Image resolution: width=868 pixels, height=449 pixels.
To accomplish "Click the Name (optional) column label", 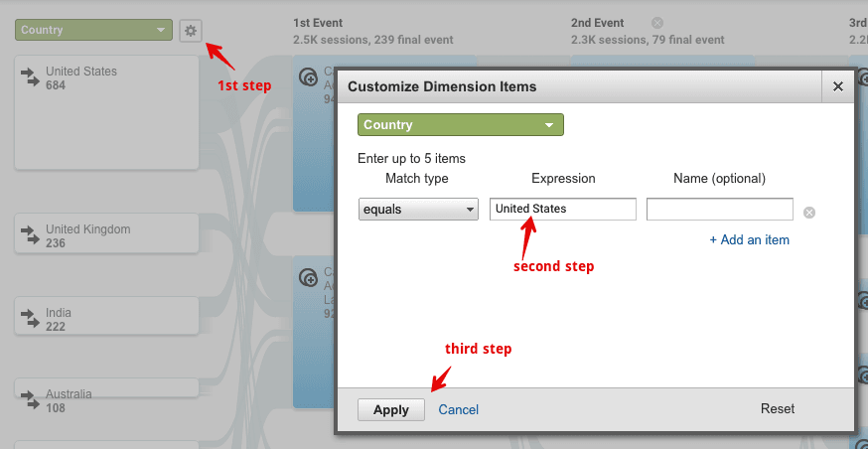I will coord(720,179).
